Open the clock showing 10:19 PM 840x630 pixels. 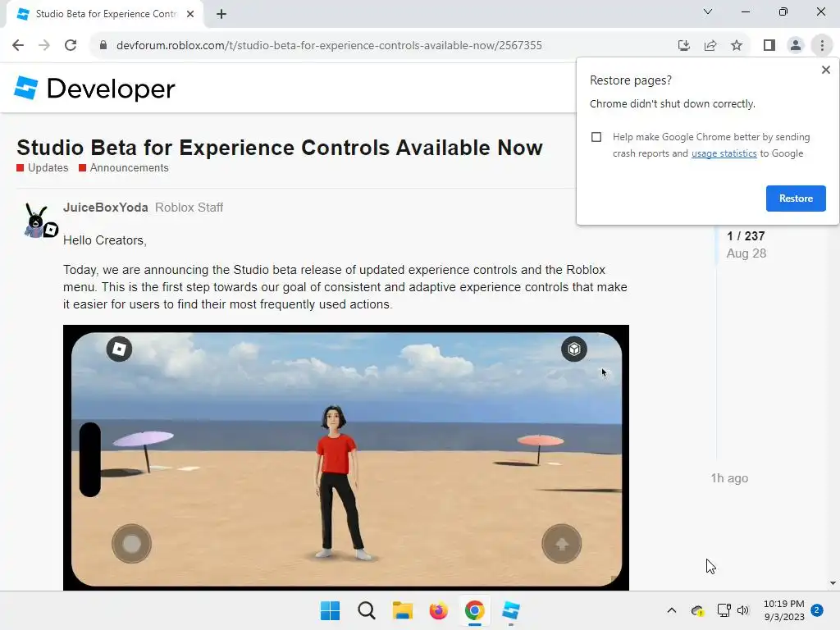[x=783, y=610]
